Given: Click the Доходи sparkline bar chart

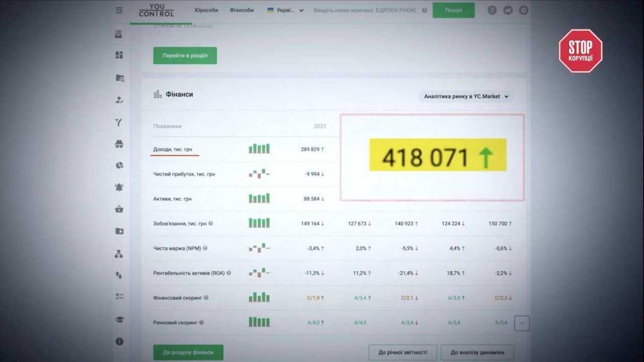Looking at the screenshot, I should (x=259, y=149).
